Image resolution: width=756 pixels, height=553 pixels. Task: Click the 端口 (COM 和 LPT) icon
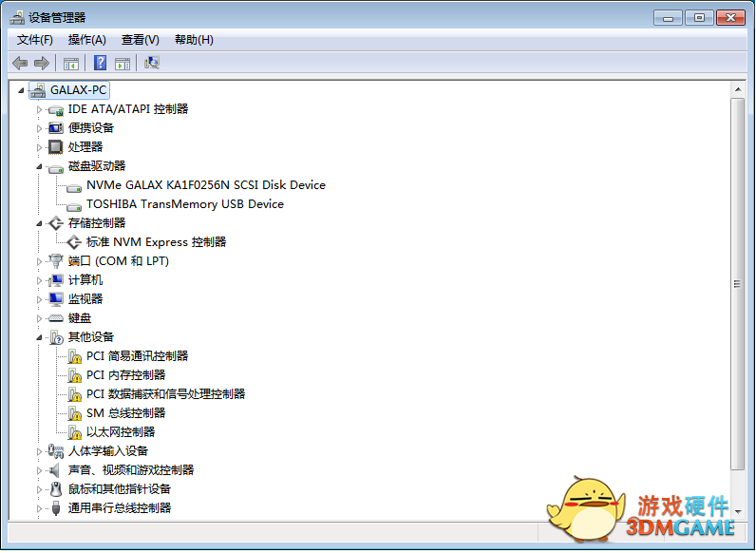pyautogui.click(x=56, y=261)
